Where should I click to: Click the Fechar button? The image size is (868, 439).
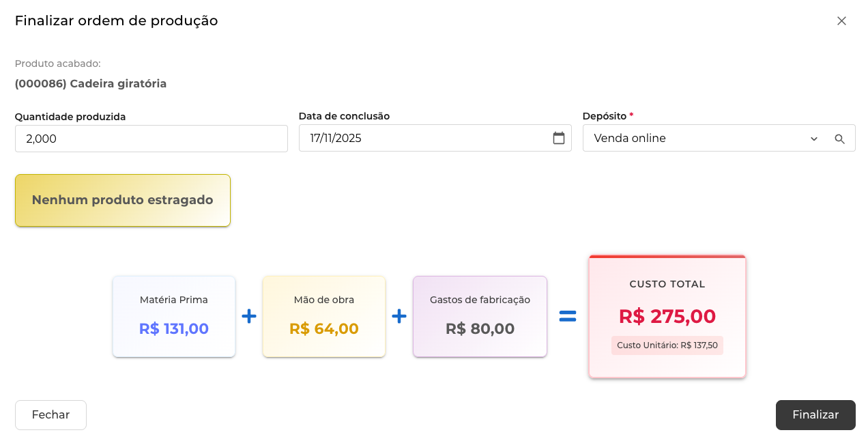50,414
